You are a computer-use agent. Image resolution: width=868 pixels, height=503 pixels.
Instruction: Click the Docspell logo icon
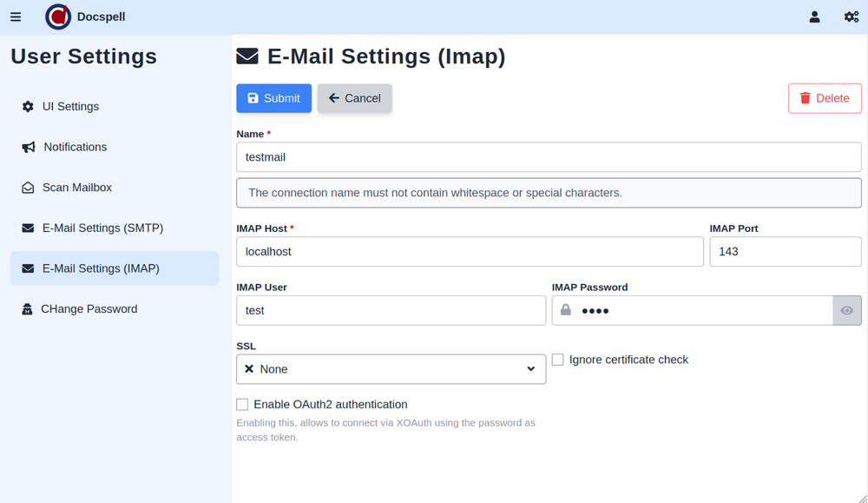(x=57, y=17)
